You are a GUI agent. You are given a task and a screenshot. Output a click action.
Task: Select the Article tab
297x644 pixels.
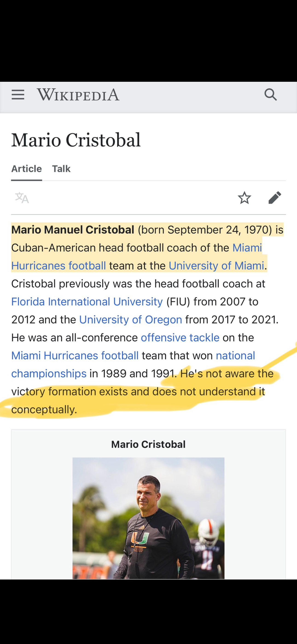click(26, 169)
